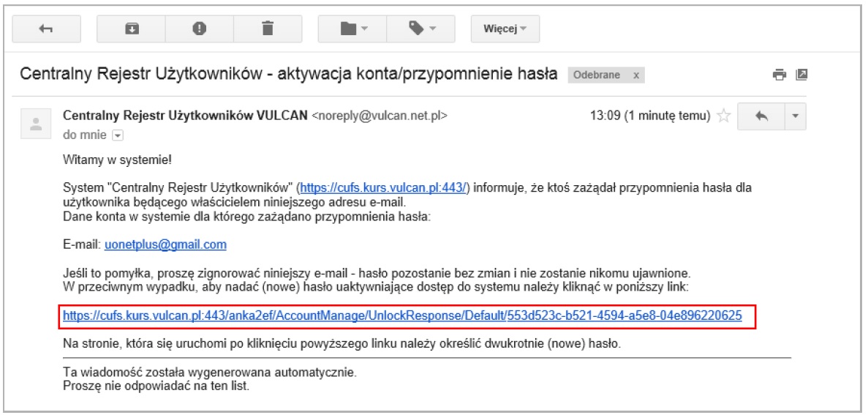Click the timestamp 13:09 (1 minutę temu)
868x415 pixels.
point(650,116)
